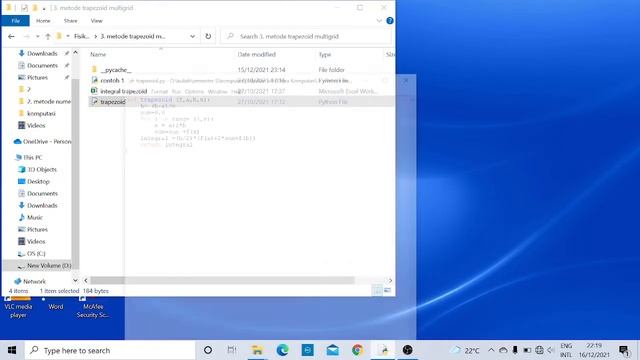Switch to large icons view layout

(387, 291)
